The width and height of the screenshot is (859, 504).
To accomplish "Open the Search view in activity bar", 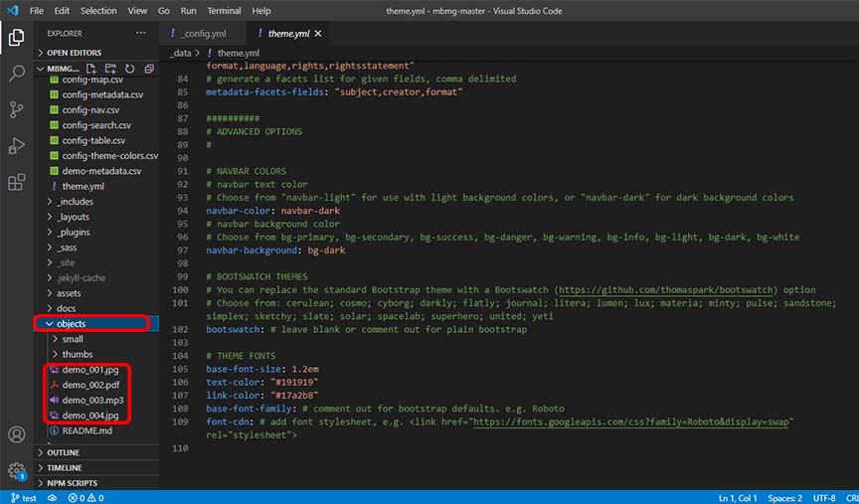I will point(16,73).
